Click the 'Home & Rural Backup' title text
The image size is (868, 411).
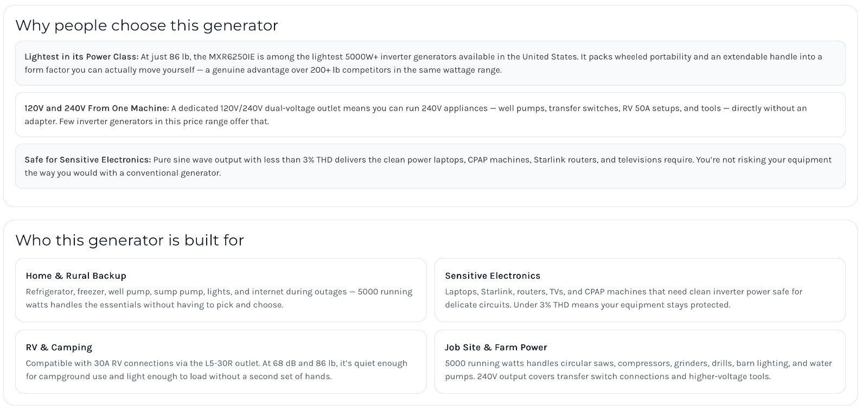[76, 275]
